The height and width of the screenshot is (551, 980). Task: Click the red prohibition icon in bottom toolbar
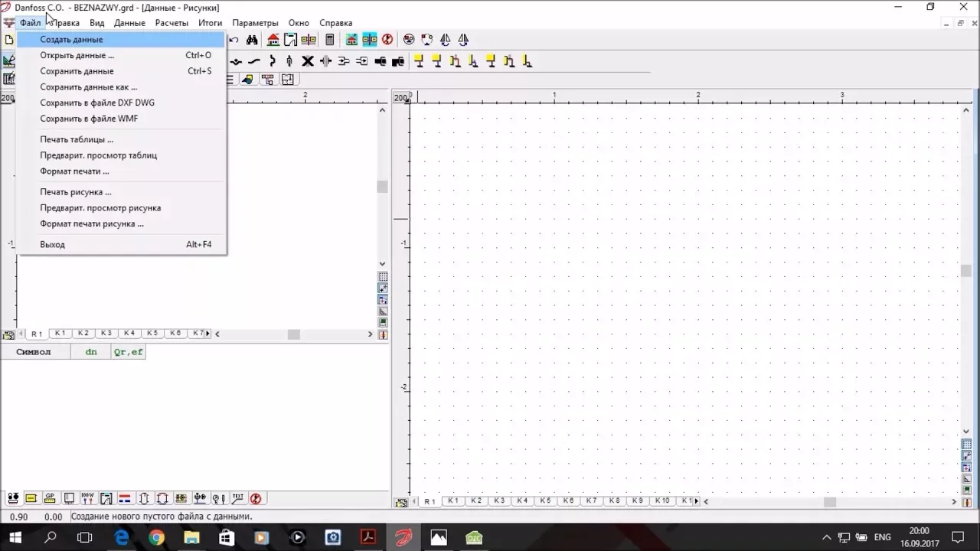pyautogui.click(x=256, y=498)
